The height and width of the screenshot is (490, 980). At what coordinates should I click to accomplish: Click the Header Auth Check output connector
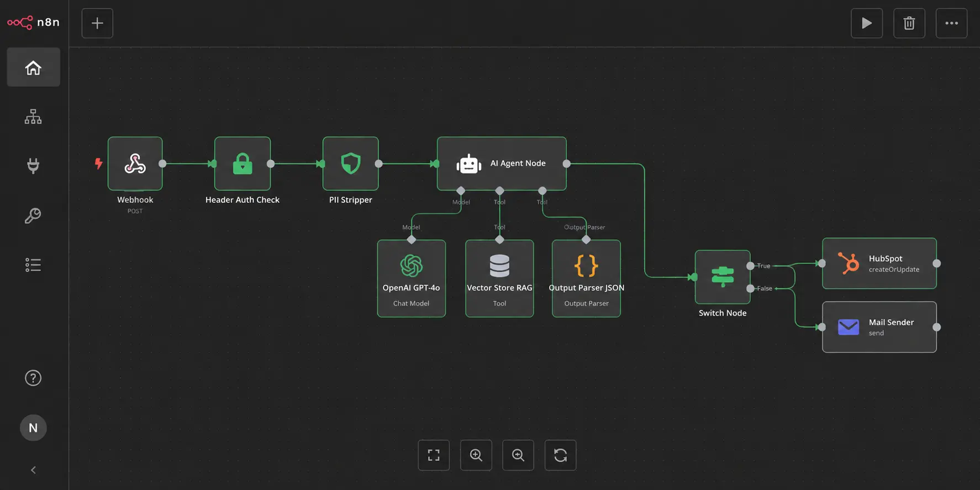click(x=271, y=164)
